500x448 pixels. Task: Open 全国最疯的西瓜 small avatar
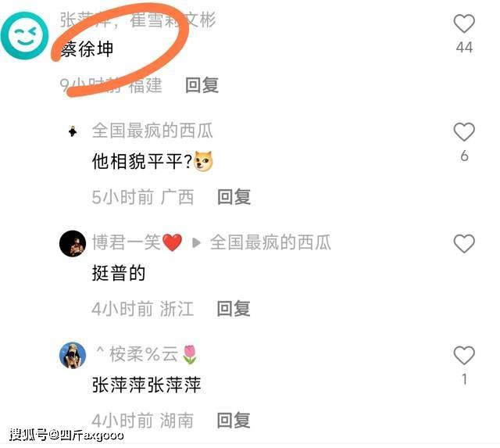coord(73,131)
